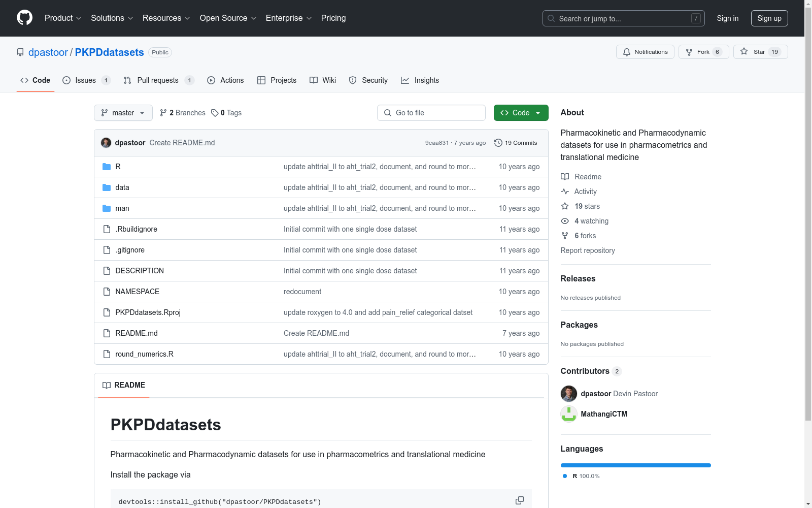Click Report repository link
Image resolution: width=812 pixels, height=508 pixels.
click(x=588, y=250)
